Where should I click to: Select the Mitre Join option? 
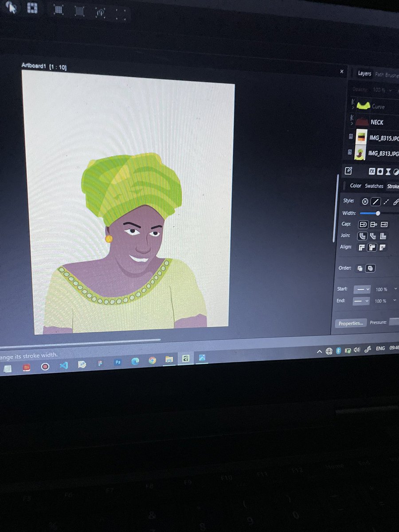[x=383, y=236]
